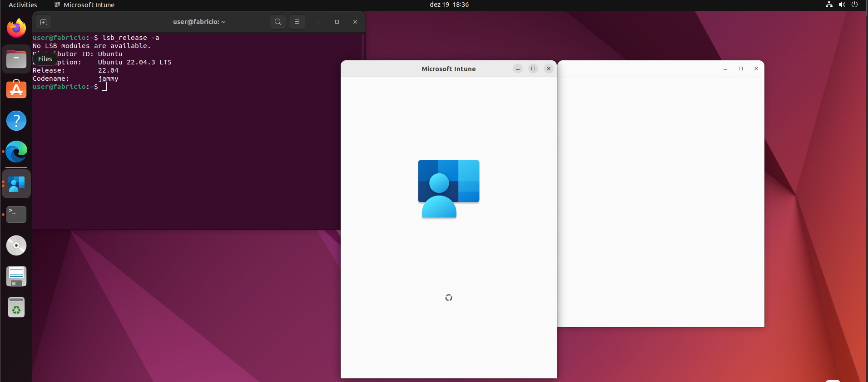
Task: Click the new tab icon in Terminal
Action: [x=43, y=22]
